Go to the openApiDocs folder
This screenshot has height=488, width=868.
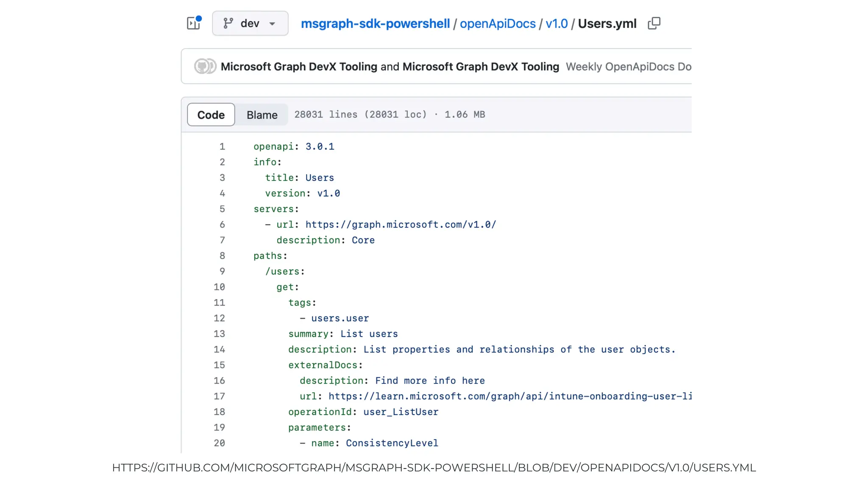[x=498, y=24]
